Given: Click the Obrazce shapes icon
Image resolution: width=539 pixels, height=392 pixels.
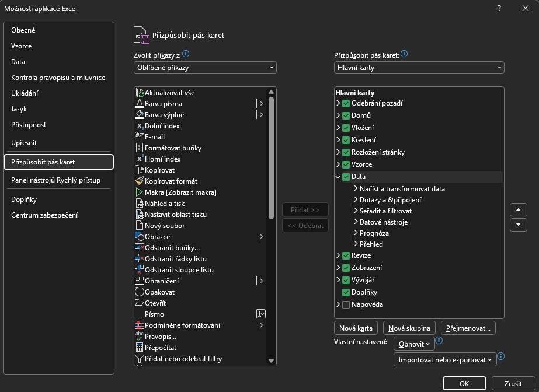Looking at the screenshot, I should 140,236.
